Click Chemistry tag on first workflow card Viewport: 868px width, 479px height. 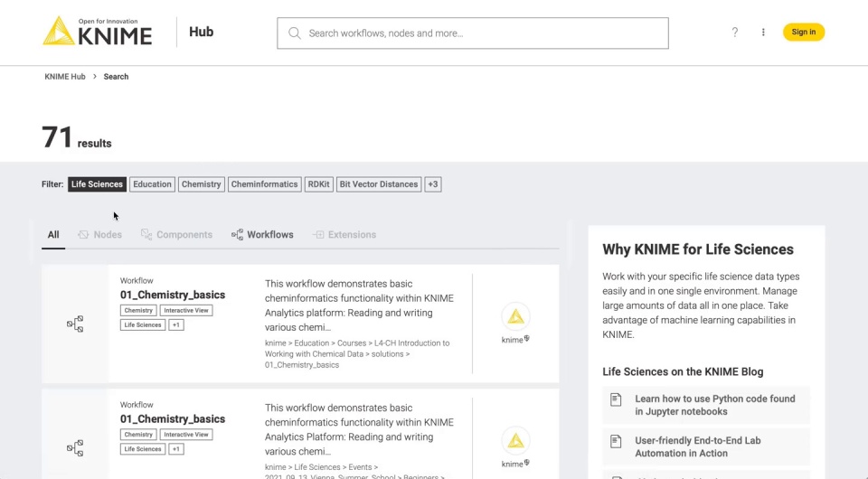point(138,310)
